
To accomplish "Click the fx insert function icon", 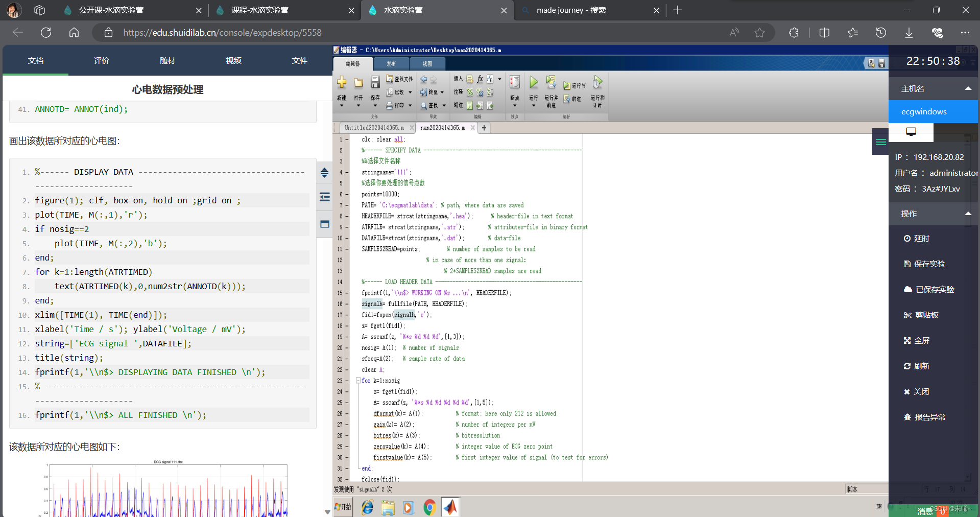I will (480, 79).
